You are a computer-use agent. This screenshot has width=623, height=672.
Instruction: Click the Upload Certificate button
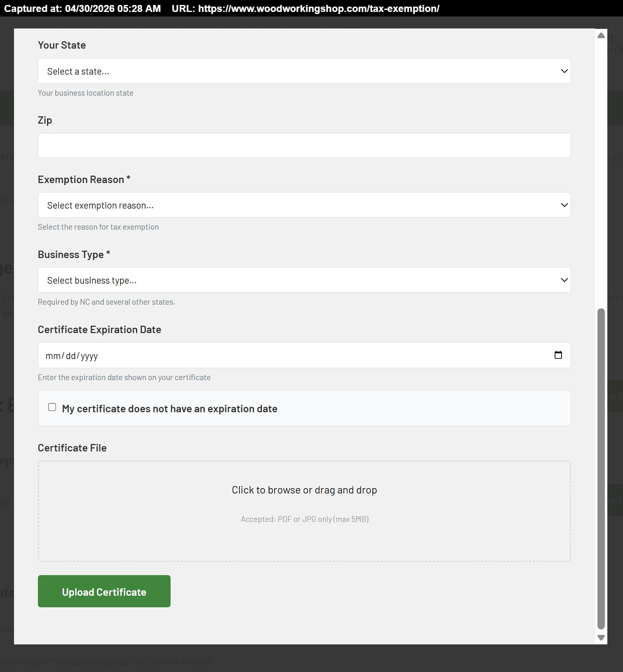click(104, 591)
